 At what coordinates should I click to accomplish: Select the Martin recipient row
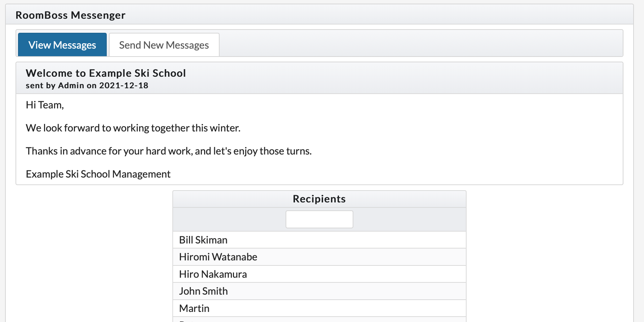click(x=194, y=308)
